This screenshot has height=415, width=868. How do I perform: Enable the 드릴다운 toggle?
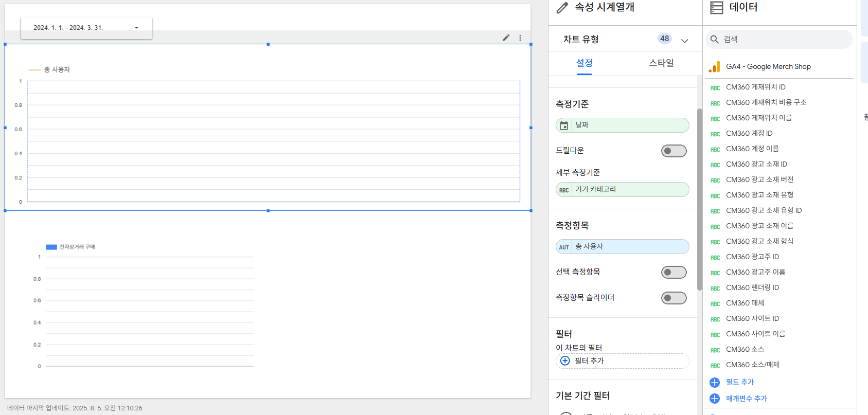tap(674, 151)
